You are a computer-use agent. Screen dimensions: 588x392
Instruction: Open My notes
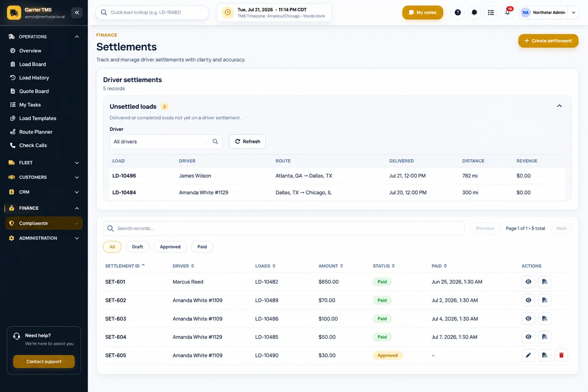(x=423, y=13)
